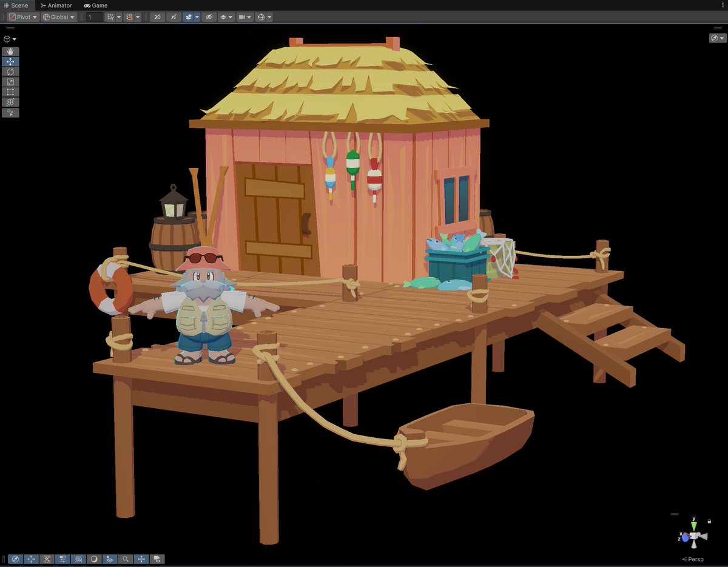This screenshot has width=728, height=567.
Task: Switch to the Game tab
Action: pyautogui.click(x=96, y=5)
